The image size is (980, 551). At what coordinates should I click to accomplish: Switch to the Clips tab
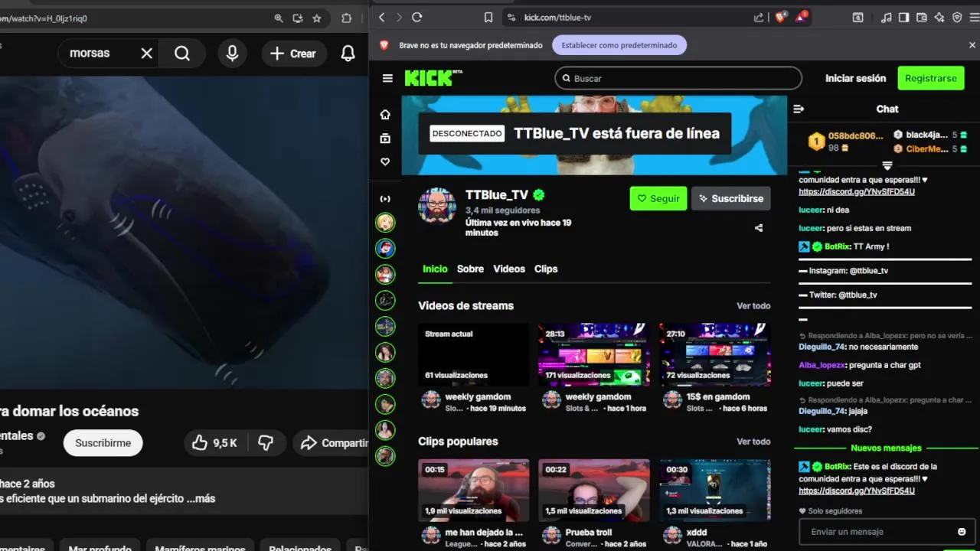click(546, 269)
